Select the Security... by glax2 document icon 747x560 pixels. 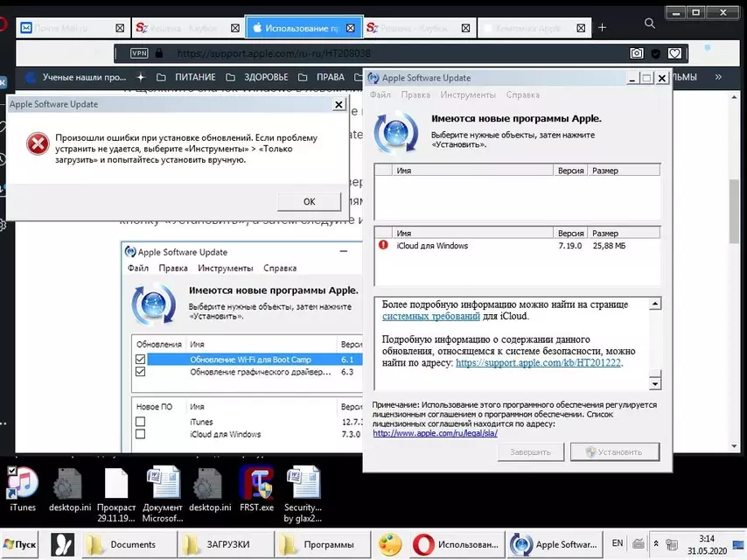(303, 495)
